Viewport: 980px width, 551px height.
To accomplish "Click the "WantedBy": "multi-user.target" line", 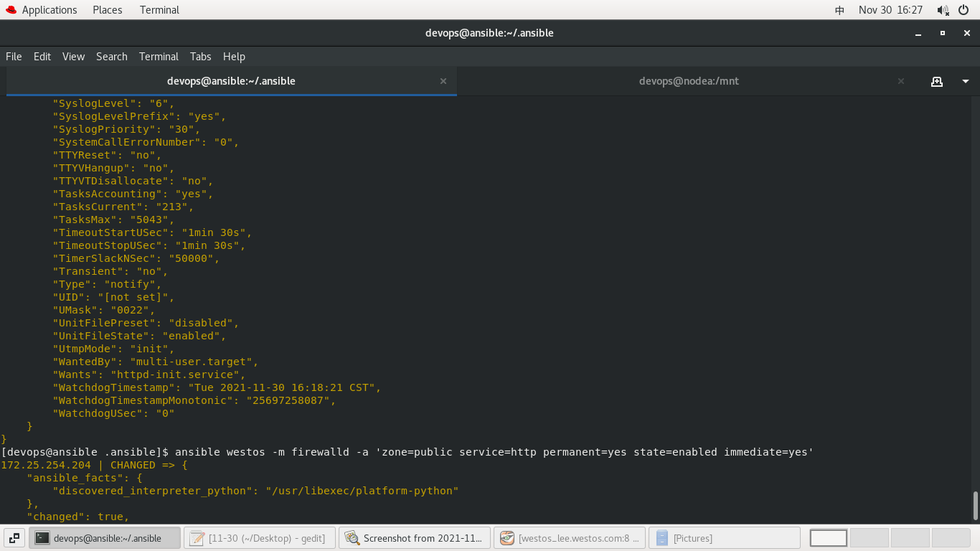I will click(x=155, y=362).
